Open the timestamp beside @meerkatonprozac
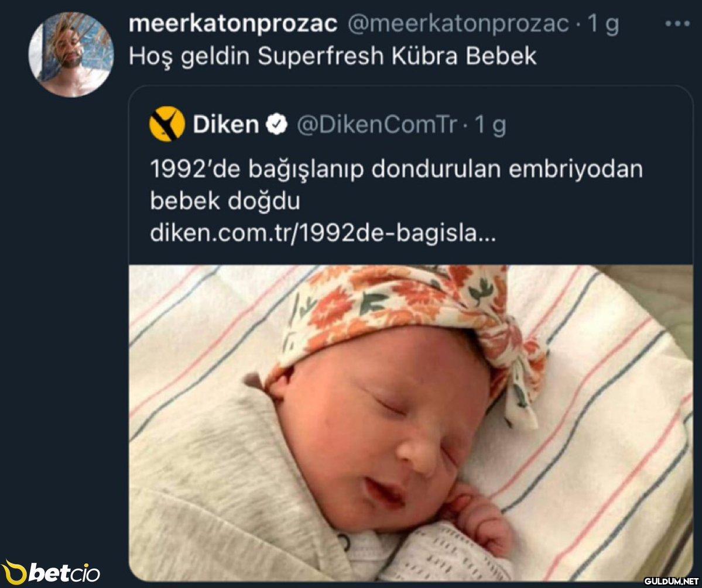 [603, 25]
